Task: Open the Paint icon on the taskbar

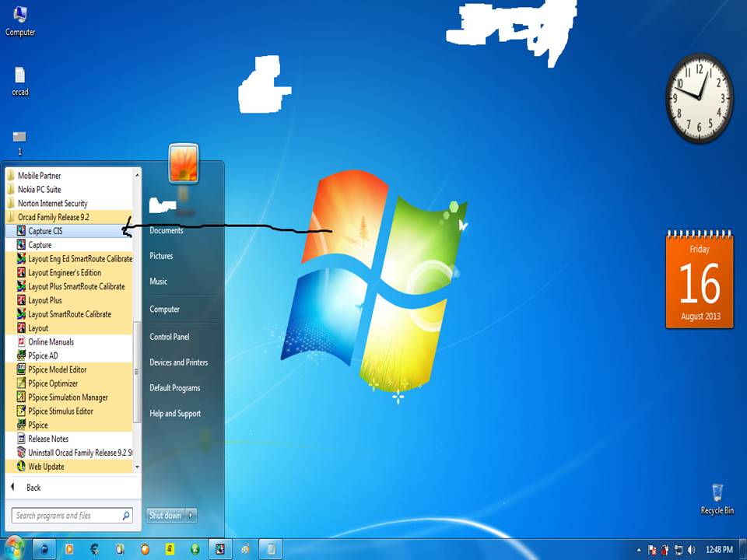Action: pyautogui.click(x=245, y=550)
